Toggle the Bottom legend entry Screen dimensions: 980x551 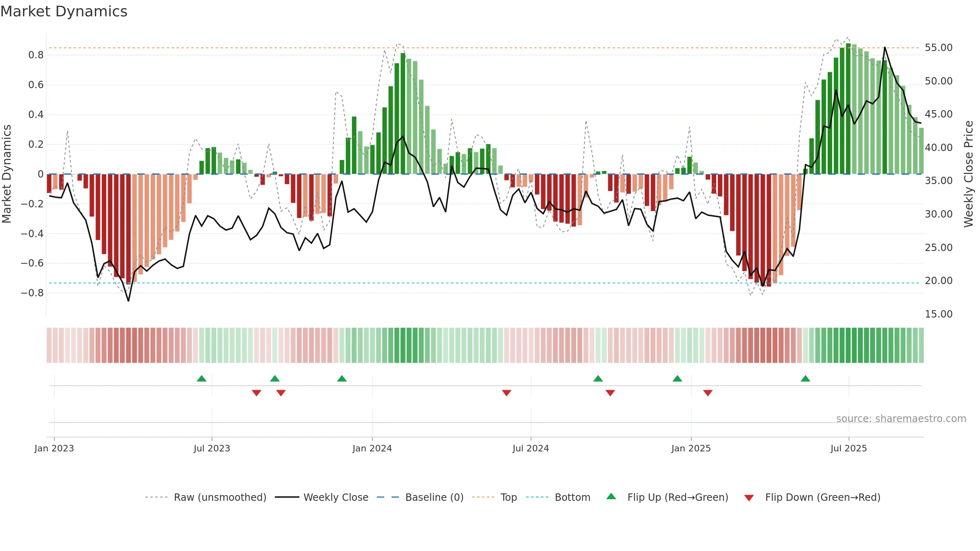558,497
